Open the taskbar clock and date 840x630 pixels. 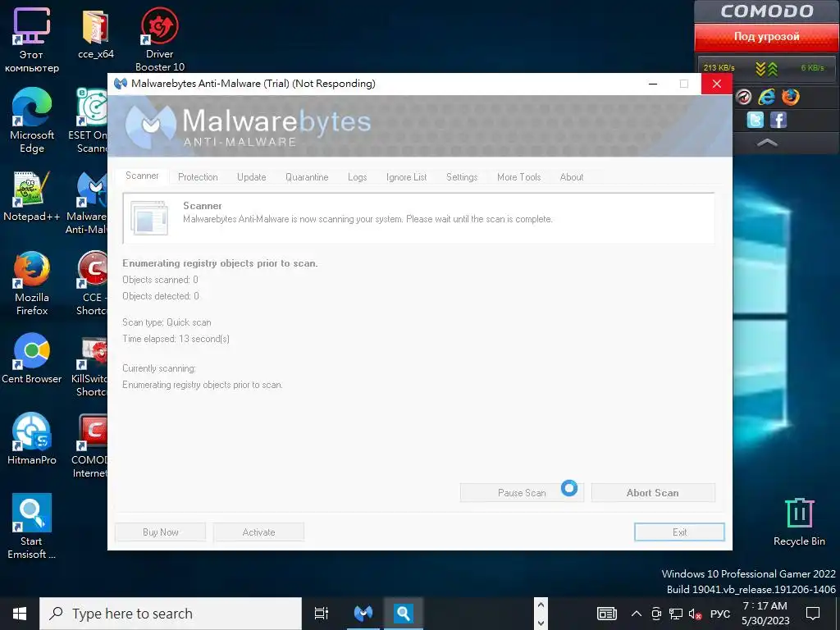(x=765, y=614)
